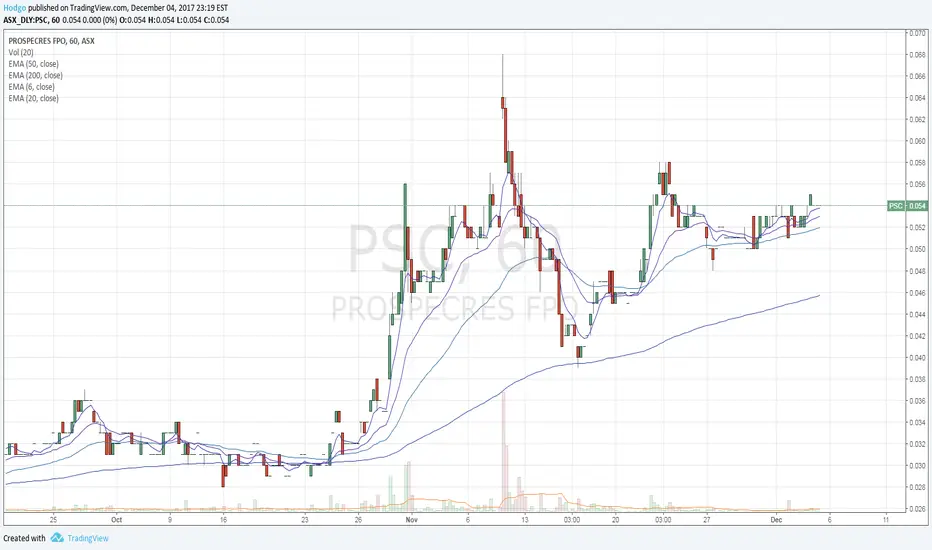Click the '26' date axis label

[x=358, y=520]
